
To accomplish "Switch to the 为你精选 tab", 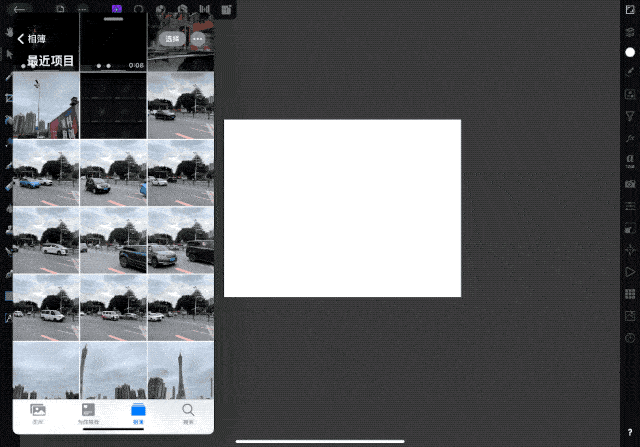I will click(x=88, y=413).
